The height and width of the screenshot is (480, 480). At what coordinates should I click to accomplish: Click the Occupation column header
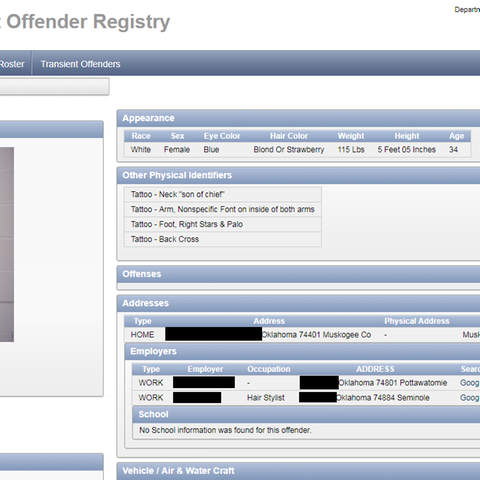[269, 369]
